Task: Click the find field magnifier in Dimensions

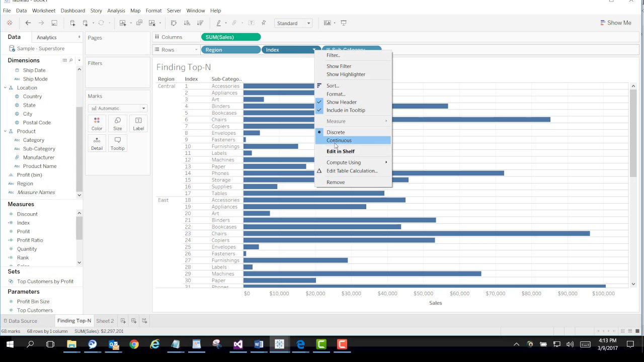Action: coord(71,60)
